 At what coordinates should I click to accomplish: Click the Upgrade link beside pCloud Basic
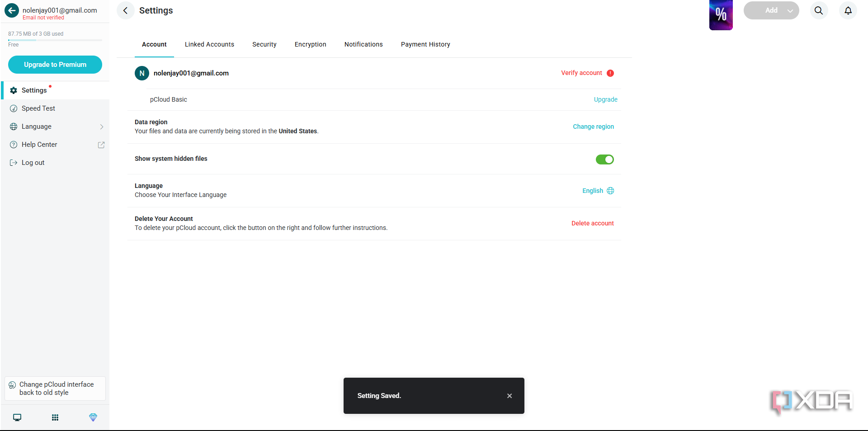pos(605,99)
